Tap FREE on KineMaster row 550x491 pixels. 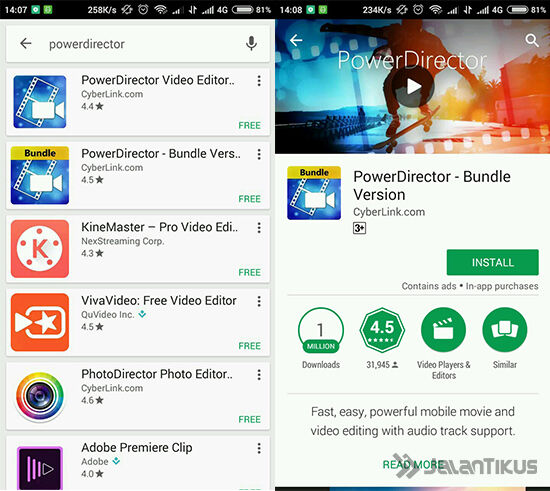pos(249,272)
